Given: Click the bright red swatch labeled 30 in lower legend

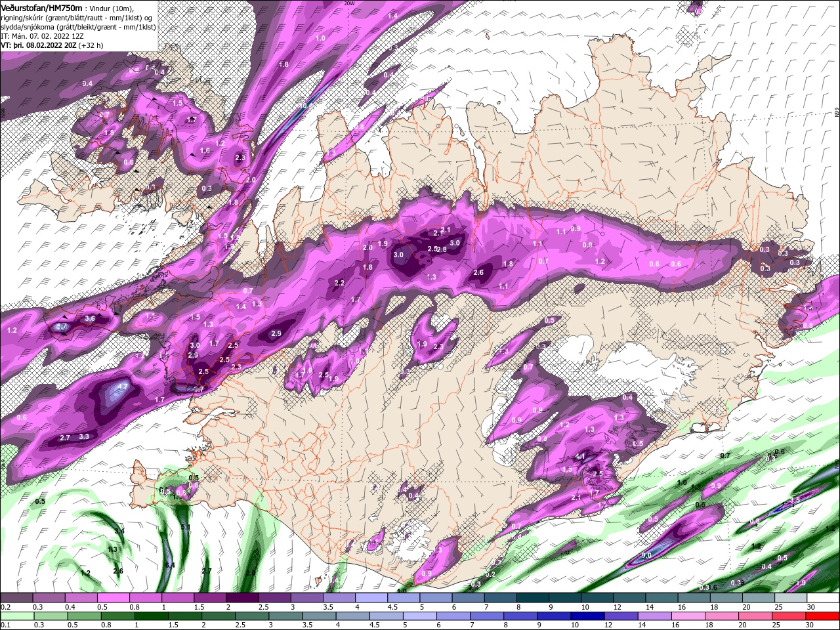Looking at the screenshot, I should click(822, 616).
